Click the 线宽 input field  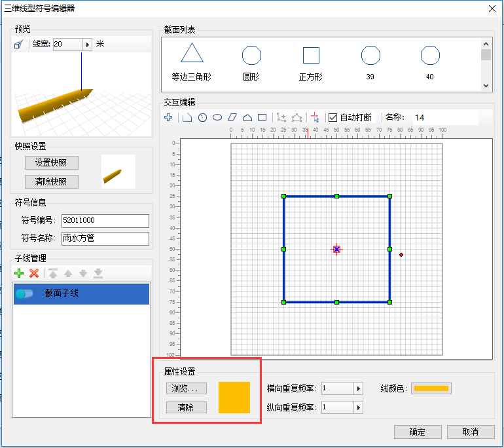[68, 45]
